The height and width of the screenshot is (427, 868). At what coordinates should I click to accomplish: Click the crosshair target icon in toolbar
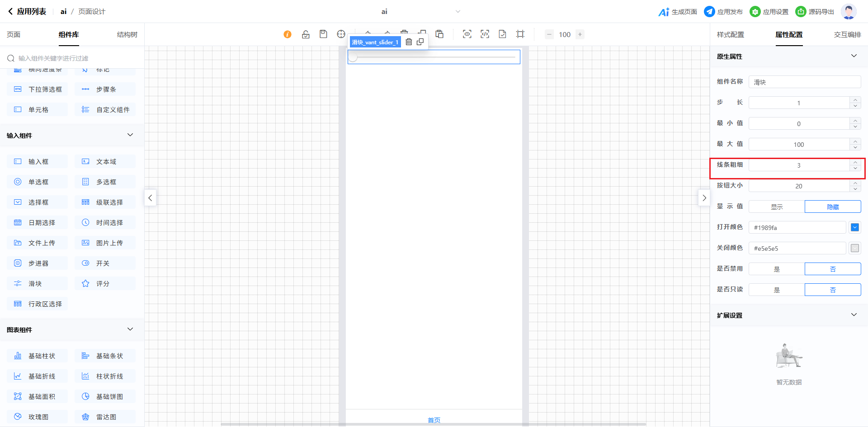click(341, 34)
